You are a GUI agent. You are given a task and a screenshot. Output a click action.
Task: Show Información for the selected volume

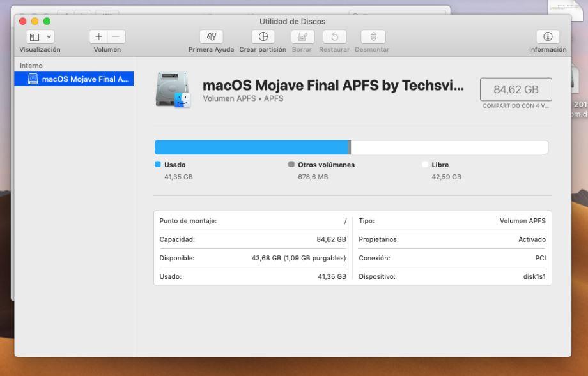tap(548, 36)
